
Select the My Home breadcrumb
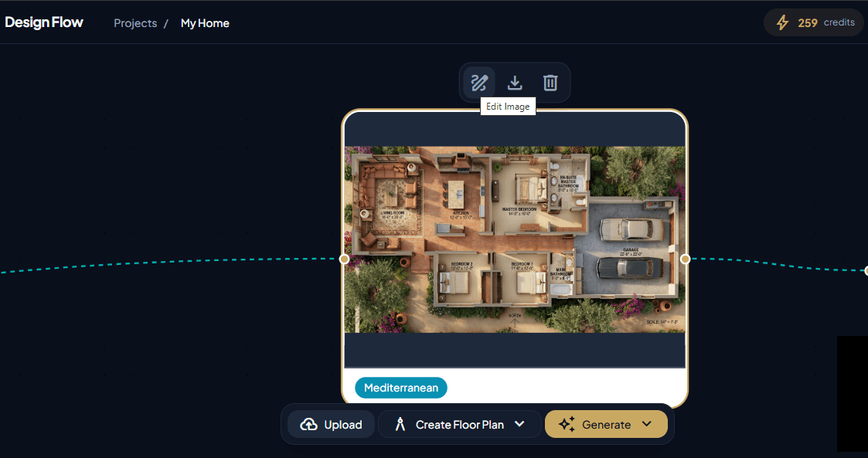(x=205, y=23)
